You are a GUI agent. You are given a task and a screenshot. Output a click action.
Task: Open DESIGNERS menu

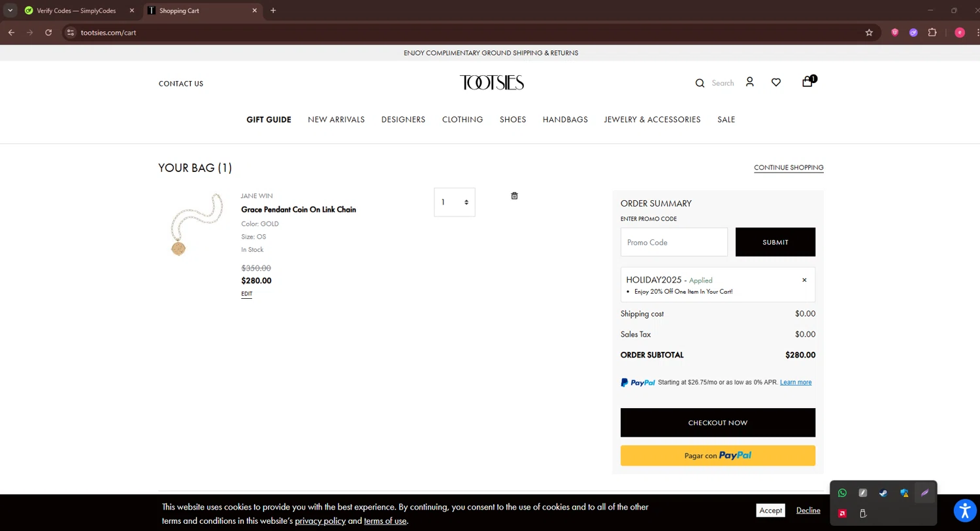(x=403, y=120)
